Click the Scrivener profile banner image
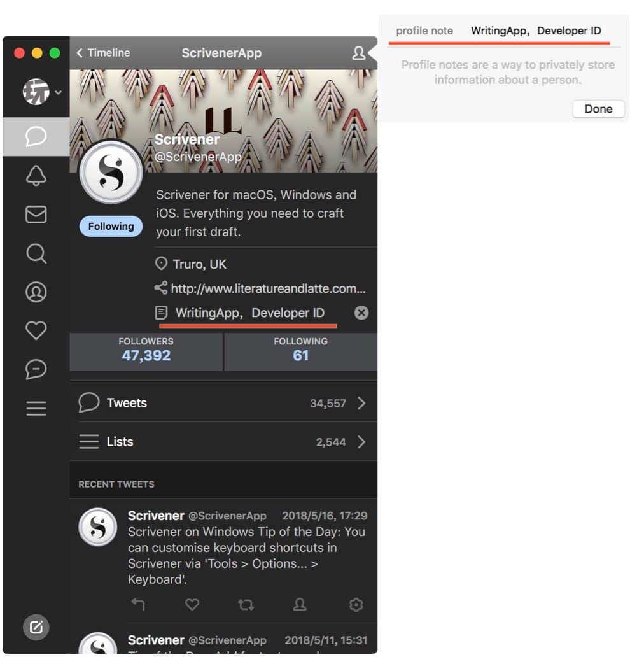The image size is (644, 657). point(223,121)
